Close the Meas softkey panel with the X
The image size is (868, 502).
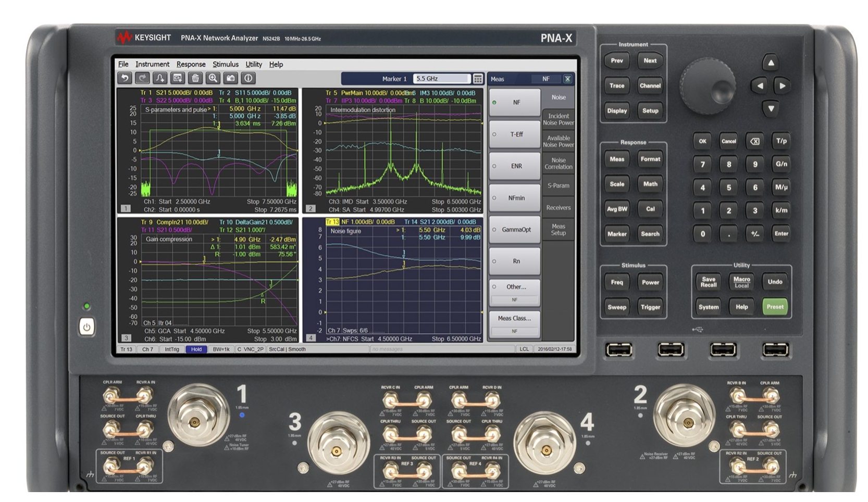point(567,79)
